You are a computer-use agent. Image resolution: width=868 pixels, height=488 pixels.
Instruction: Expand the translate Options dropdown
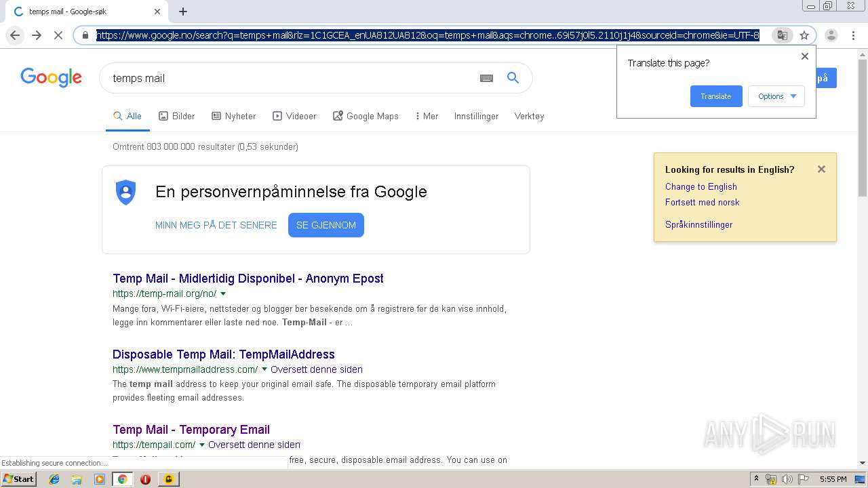pos(776,96)
